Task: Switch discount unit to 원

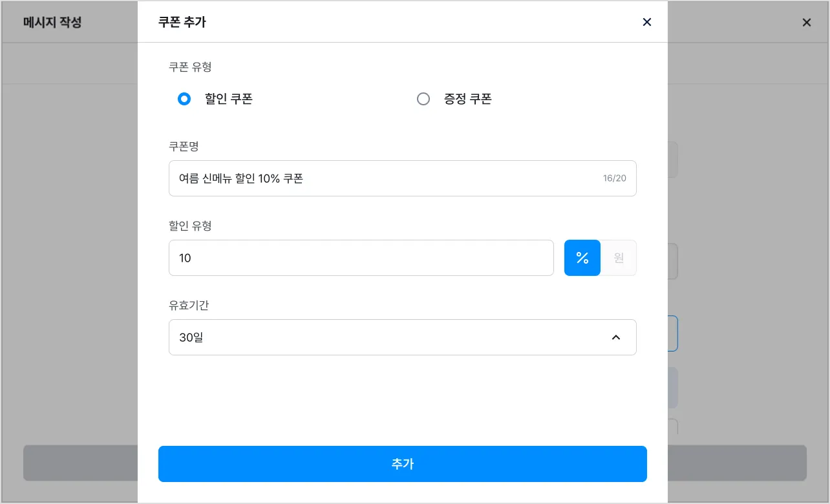Action: [x=619, y=258]
